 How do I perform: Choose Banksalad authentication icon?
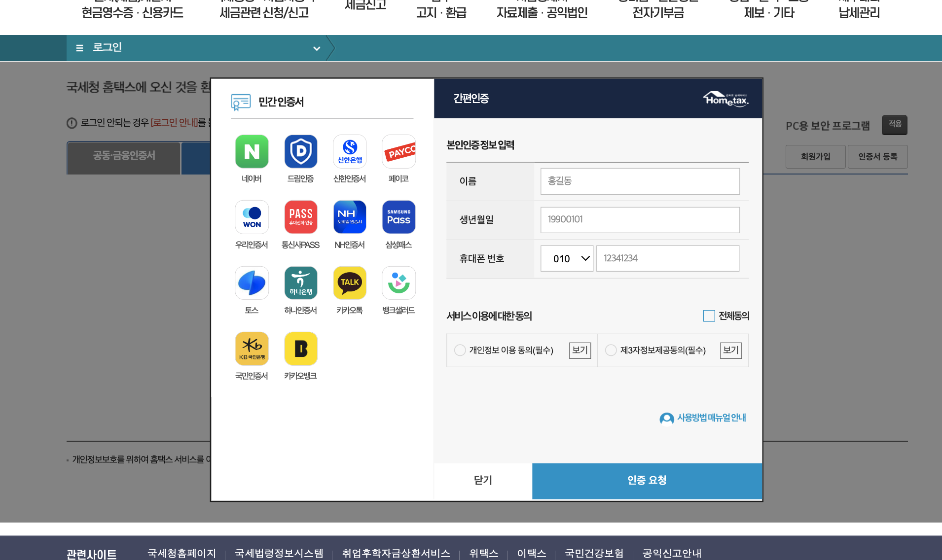tap(399, 282)
